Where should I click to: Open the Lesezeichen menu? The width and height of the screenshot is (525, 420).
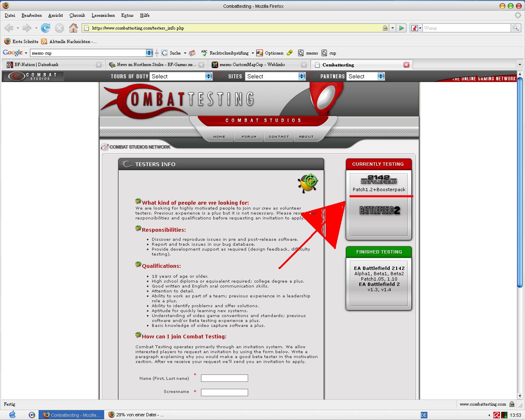103,15
